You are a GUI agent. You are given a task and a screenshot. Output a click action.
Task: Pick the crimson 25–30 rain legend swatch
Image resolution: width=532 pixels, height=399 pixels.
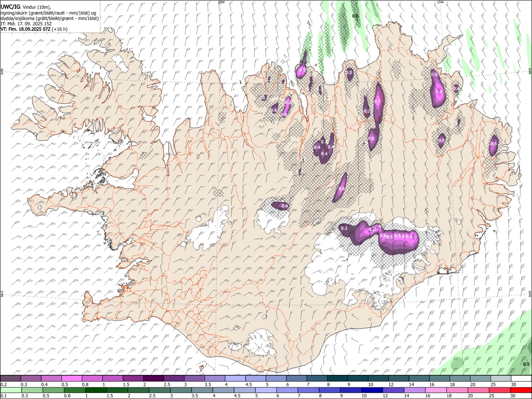[x=500, y=390]
